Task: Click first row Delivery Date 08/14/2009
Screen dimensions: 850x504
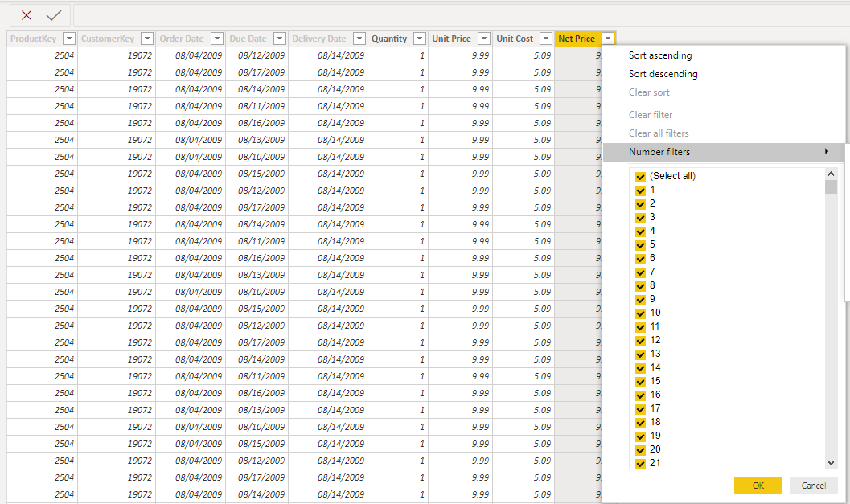Action: coord(328,55)
